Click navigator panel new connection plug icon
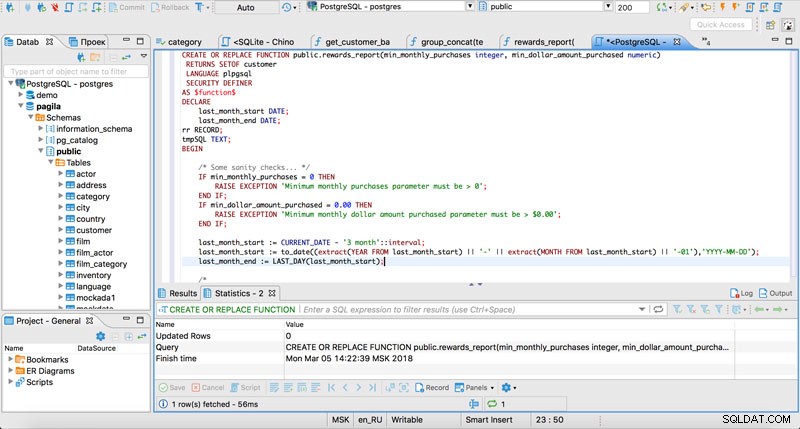Screen dimensions: 800x429 coord(81,57)
